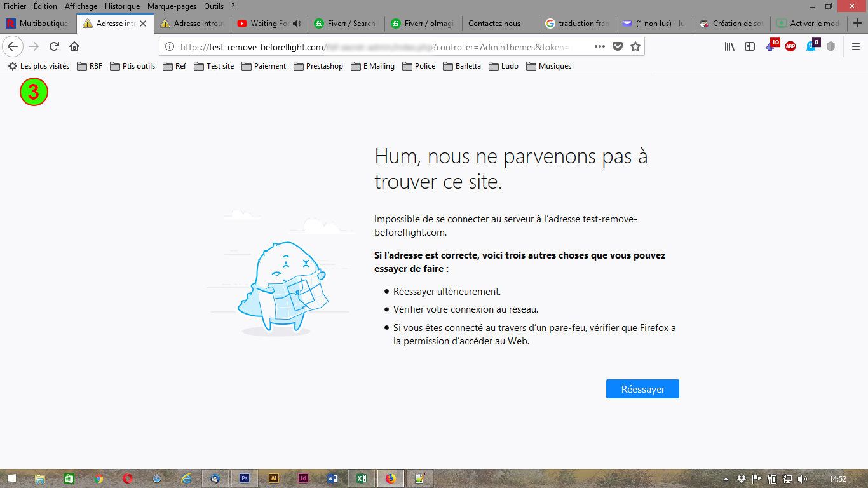Click the grey shield extension icon
Screen dimensions: 868x488
click(x=831, y=46)
